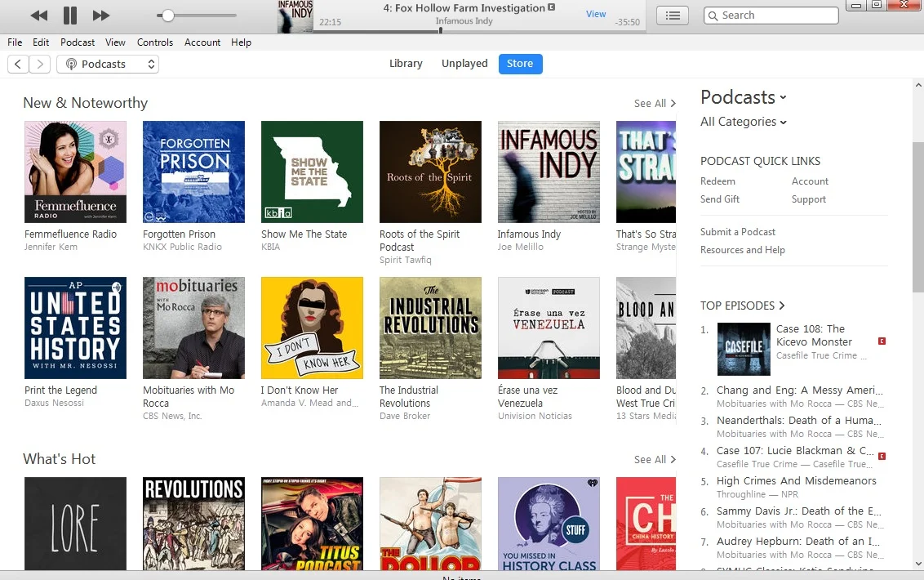Open the Revolutions podcast artwork
This screenshot has width=924, height=580.
(x=194, y=524)
